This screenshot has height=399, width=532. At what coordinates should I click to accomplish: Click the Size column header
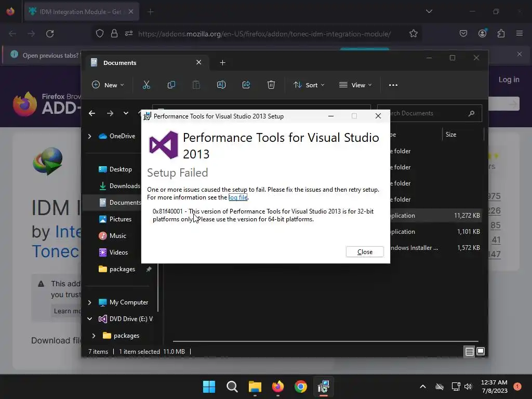point(451,135)
